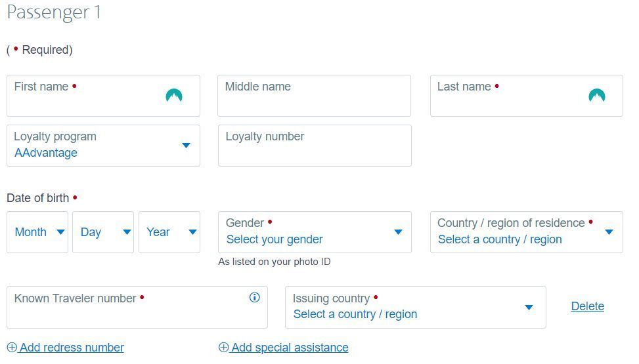Click the Add redress number link text

[72, 348]
